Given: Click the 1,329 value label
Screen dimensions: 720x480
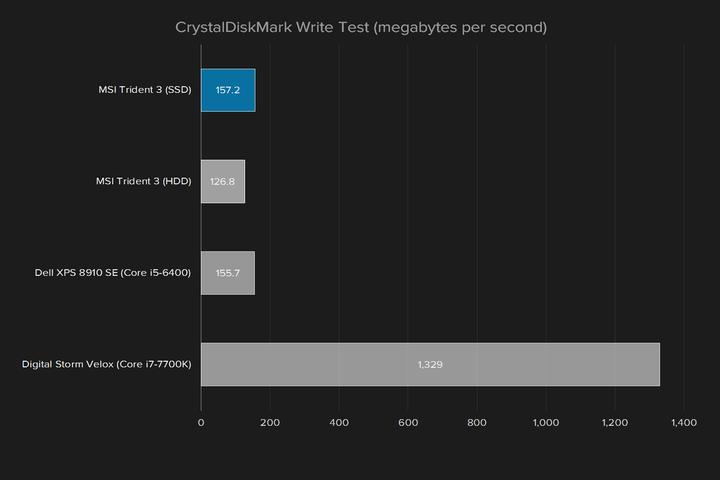Looking at the screenshot, I should 430,364.
